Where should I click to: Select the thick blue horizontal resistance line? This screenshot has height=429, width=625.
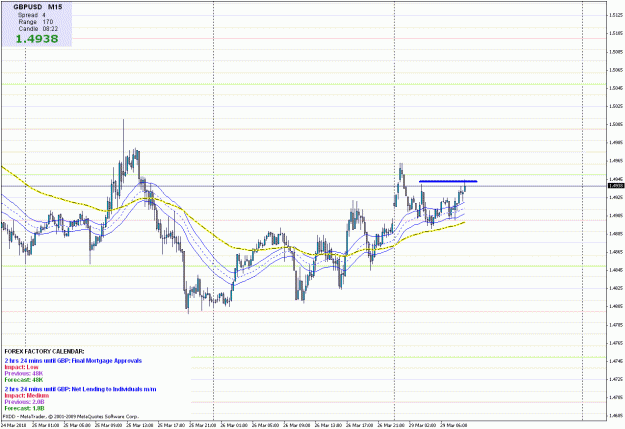tap(448, 182)
